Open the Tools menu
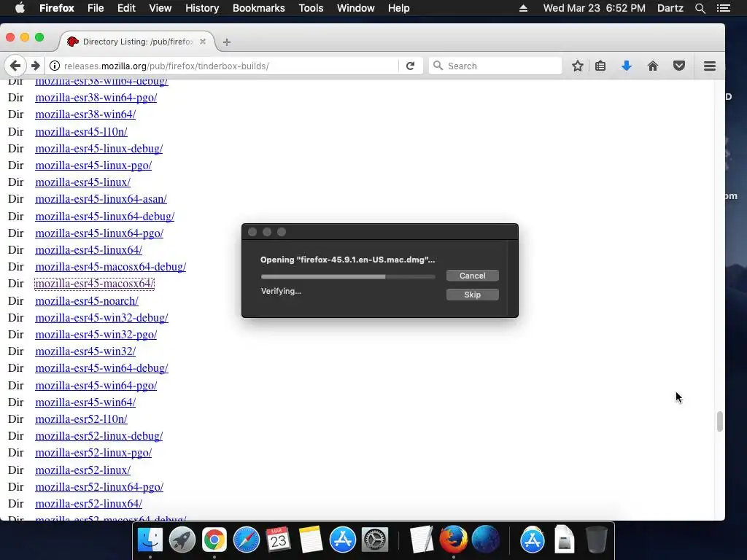The width and height of the screenshot is (747, 560). (311, 8)
